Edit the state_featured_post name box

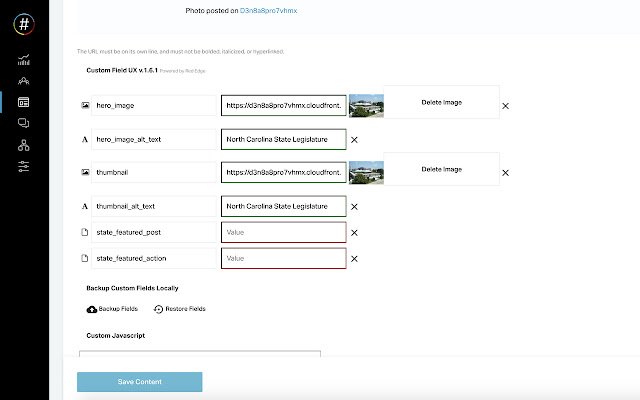(154, 232)
